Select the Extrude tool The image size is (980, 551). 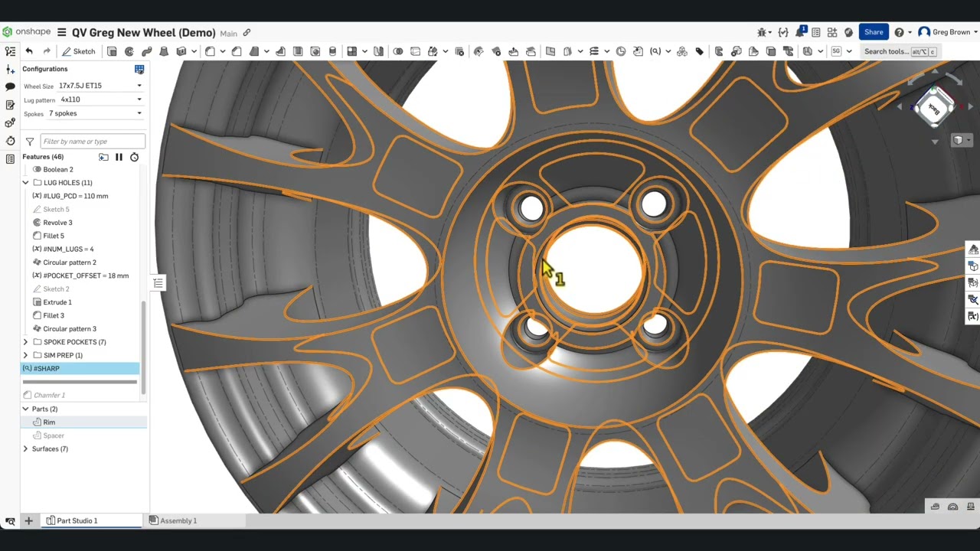coord(112,51)
